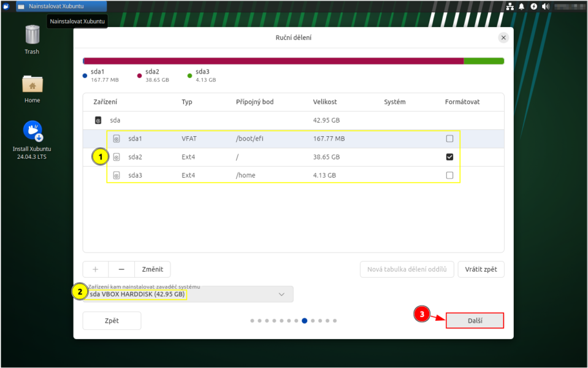588x368 pixels.
Task: Click the Změnit button
Action: [152, 269]
